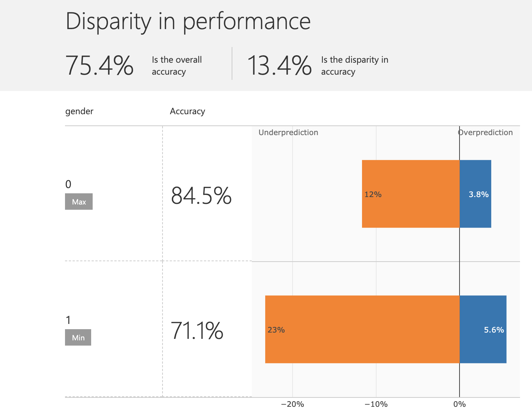The image size is (532, 415).
Task: Click the Max badge under group 0
Action: coord(79,202)
